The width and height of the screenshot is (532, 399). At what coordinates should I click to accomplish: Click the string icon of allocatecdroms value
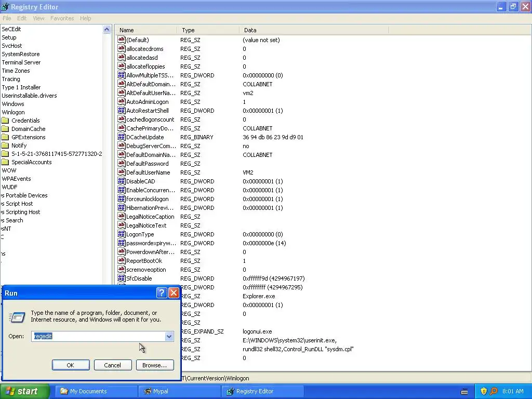[x=122, y=48]
